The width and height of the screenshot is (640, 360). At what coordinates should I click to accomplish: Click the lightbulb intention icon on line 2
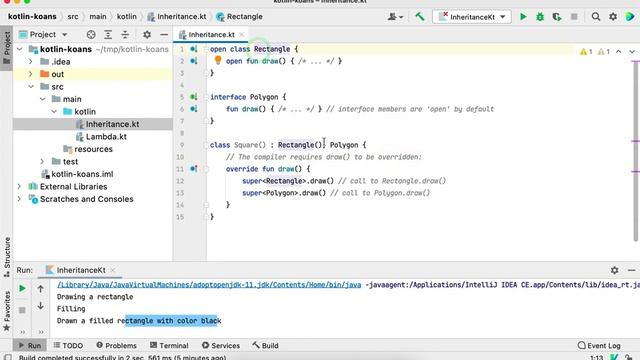218,60
